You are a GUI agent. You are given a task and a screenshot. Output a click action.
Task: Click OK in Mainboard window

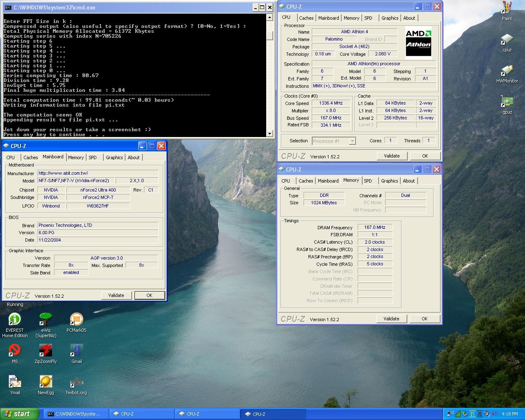(x=149, y=295)
